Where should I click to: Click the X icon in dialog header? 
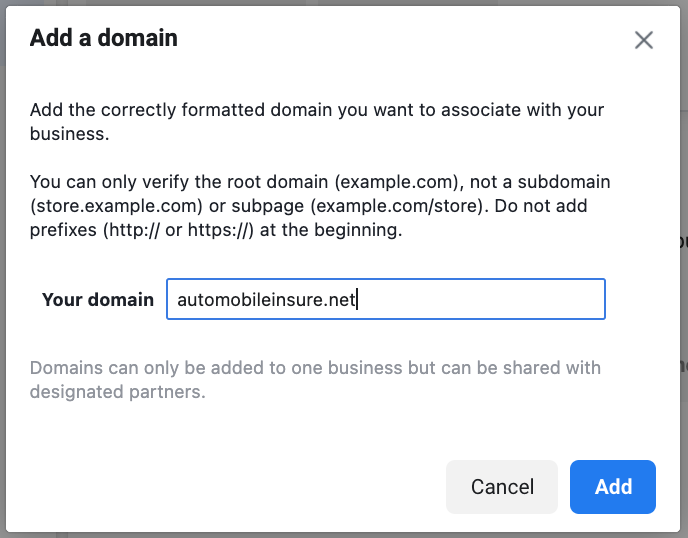tap(644, 40)
